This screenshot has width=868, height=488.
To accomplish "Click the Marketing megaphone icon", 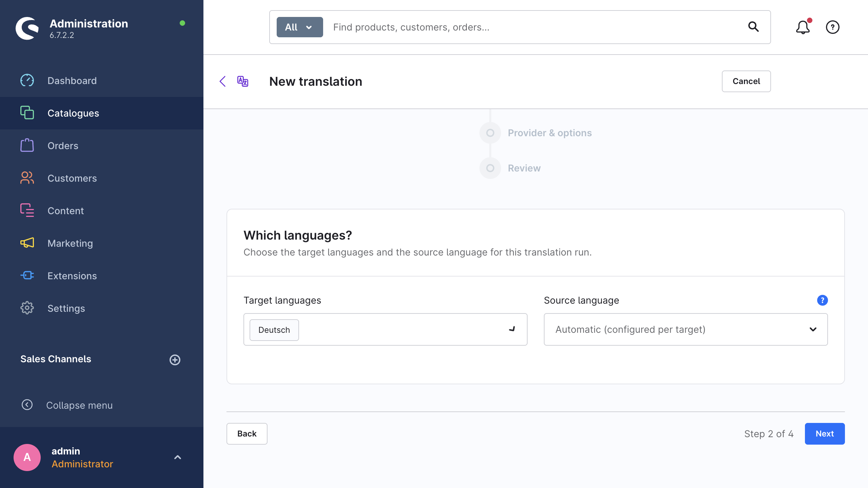I will pyautogui.click(x=27, y=243).
